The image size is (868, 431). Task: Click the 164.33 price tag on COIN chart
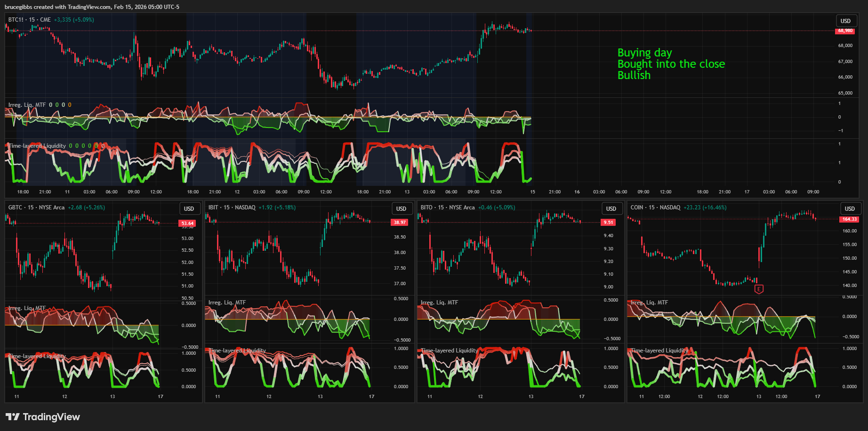849,219
